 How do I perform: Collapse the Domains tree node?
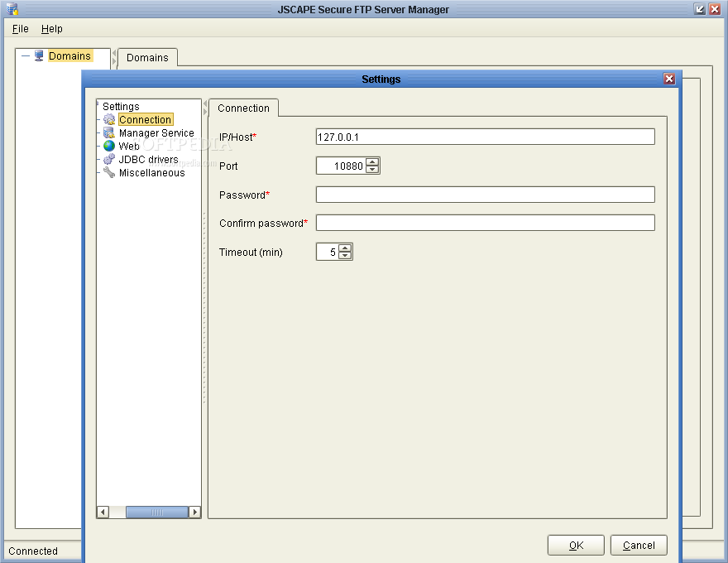tap(26, 55)
